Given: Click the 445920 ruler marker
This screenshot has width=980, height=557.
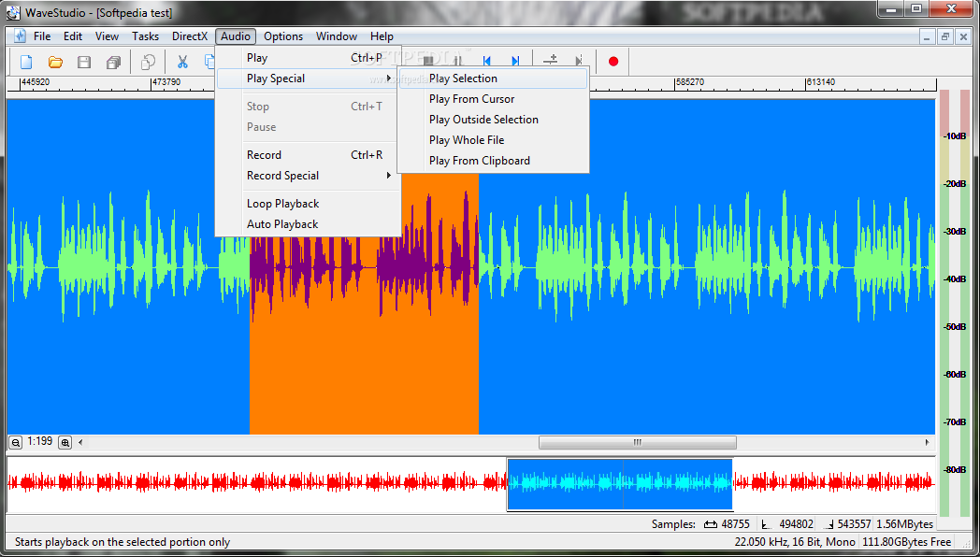Looking at the screenshot, I should click(35, 82).
